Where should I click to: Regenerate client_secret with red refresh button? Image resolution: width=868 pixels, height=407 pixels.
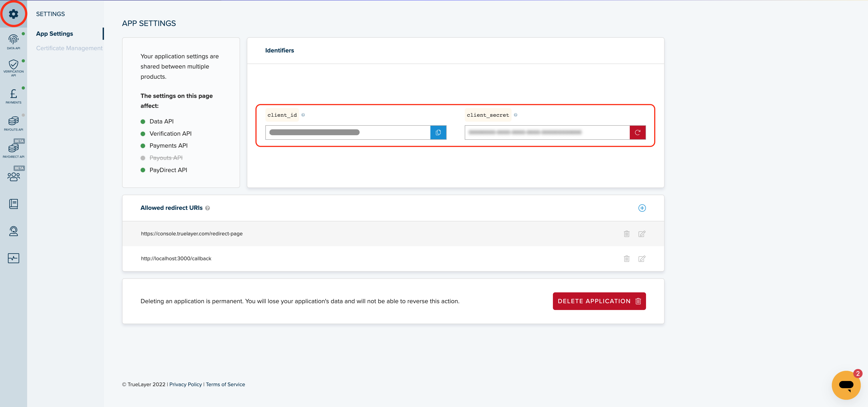tap(637, 133)
